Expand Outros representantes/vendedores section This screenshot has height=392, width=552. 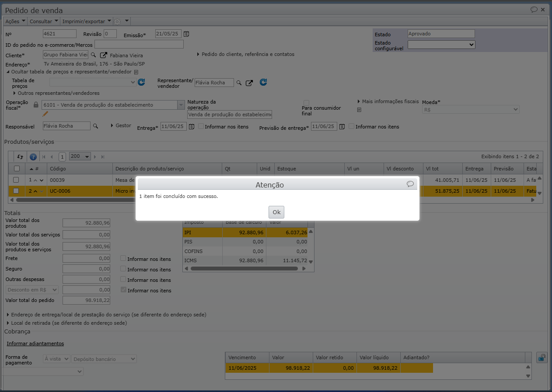[56, 93]
